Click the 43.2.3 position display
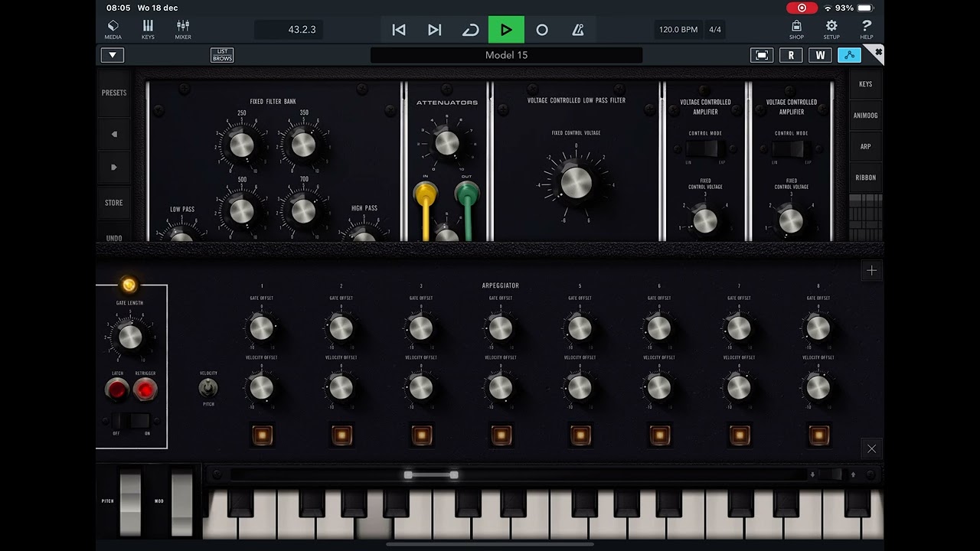The height and width of the screenshot is (551, 980). pyautogui.click(x=289, y=30)
